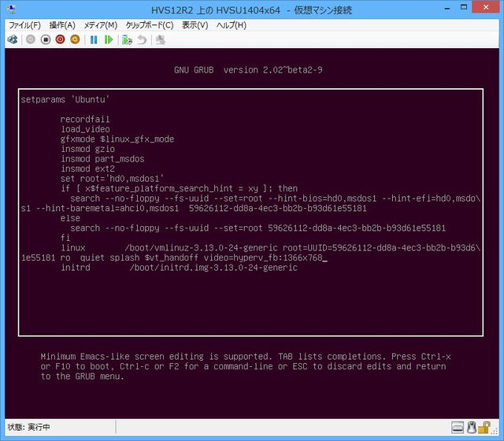Minimize the virtual machine connection window

[x=447, y=8]
